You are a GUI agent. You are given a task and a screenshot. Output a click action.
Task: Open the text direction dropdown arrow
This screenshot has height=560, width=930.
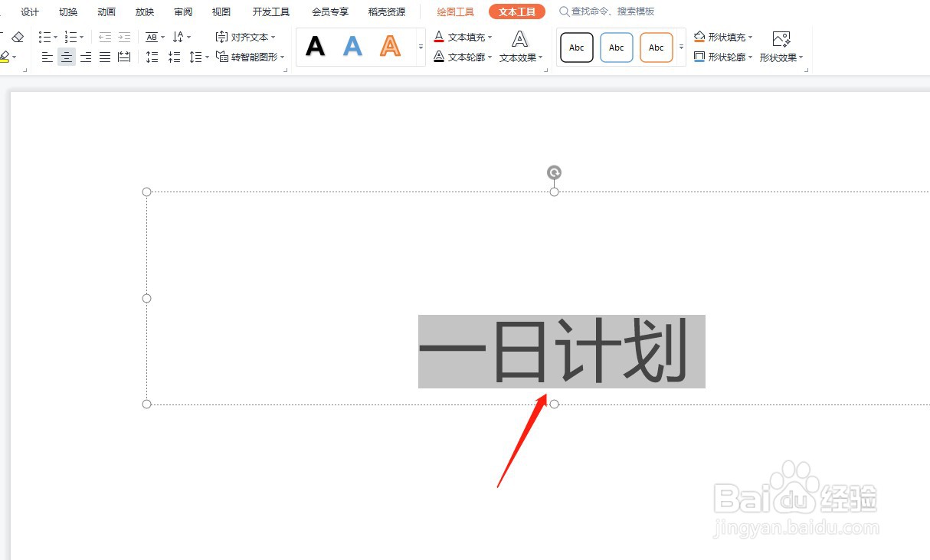(x=163, y=37)
